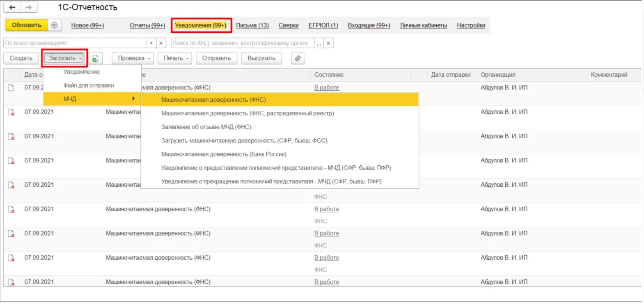Click the first row's В работе link
Viewport: 644px width, 304px height.
[326, 87]
